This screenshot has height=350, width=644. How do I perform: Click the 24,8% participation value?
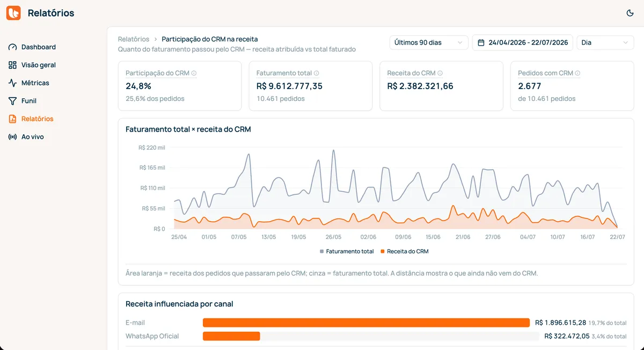(x=138, y=86)
